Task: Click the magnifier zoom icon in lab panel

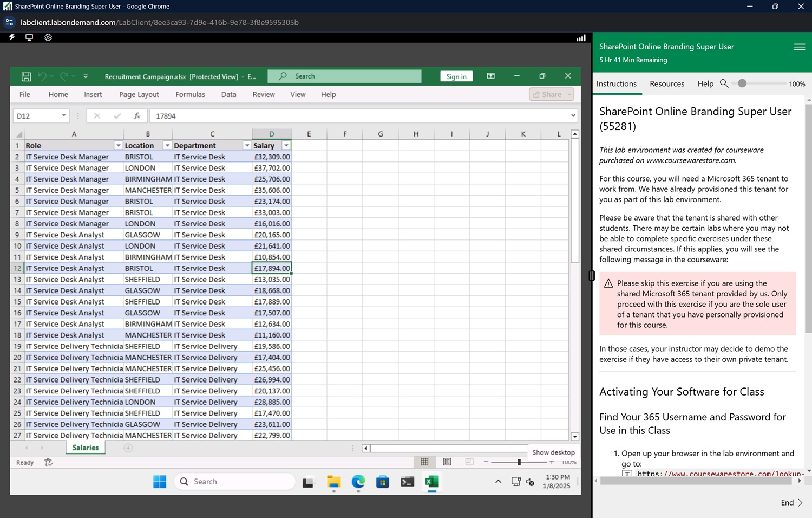Action: 724,83
